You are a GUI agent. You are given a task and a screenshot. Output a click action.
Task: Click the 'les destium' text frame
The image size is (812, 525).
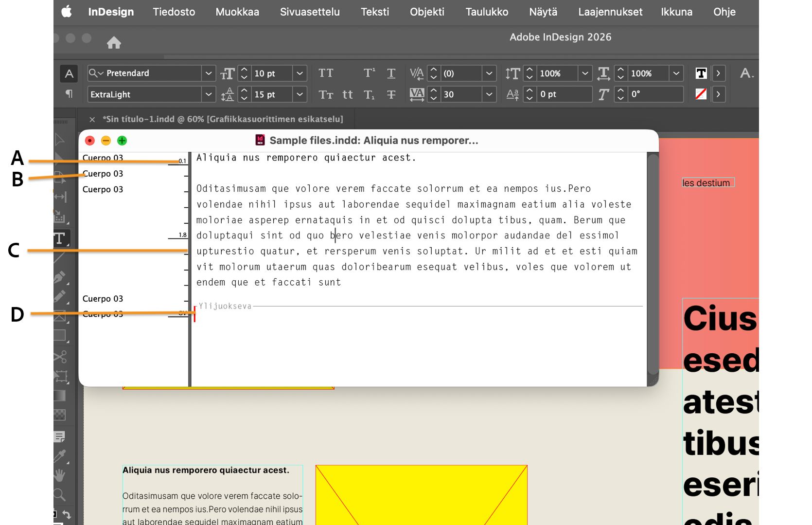[708, 182]
